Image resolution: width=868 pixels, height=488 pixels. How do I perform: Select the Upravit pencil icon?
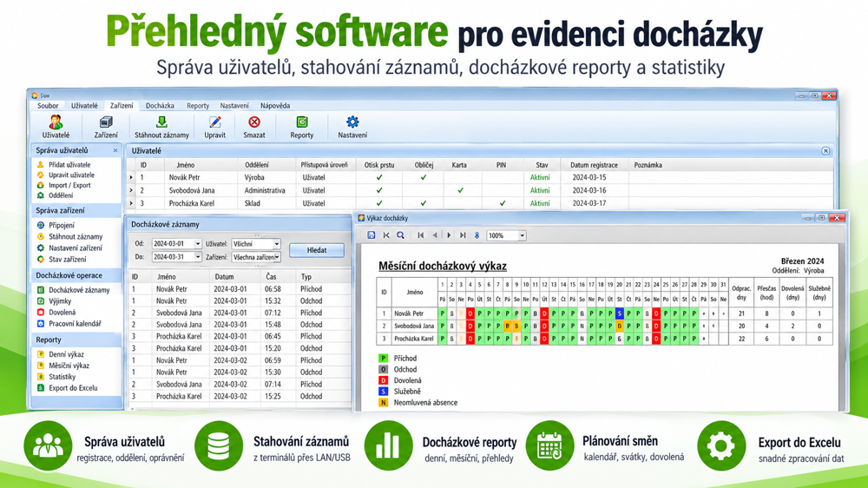pyautogui.click(x=214, y=122)
